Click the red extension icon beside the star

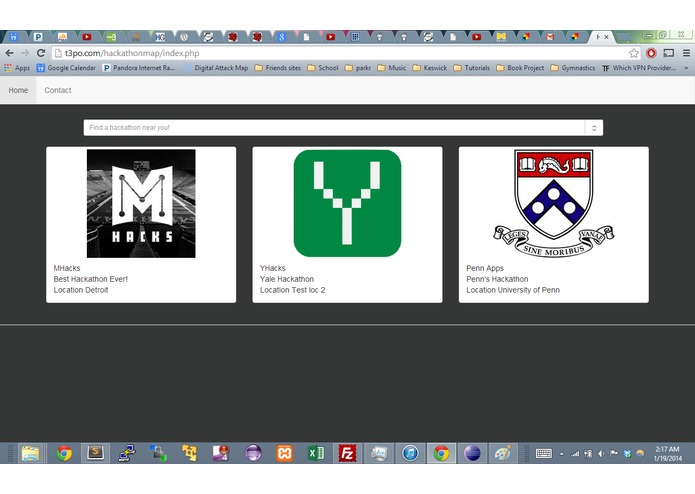click(651, 53)
